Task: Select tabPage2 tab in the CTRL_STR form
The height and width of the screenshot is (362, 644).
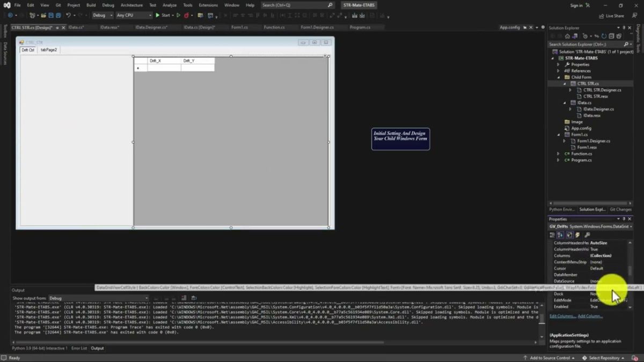Action: coord(49,50)
